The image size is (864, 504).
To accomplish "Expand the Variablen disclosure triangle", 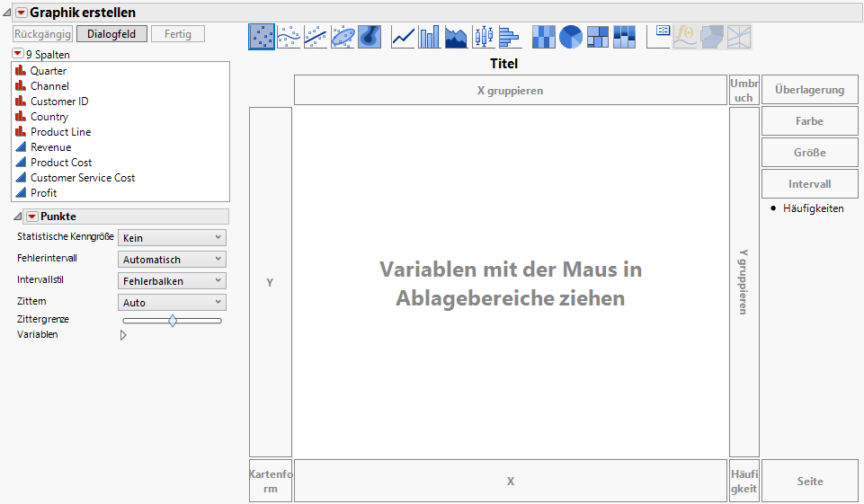I will point(123,335).
